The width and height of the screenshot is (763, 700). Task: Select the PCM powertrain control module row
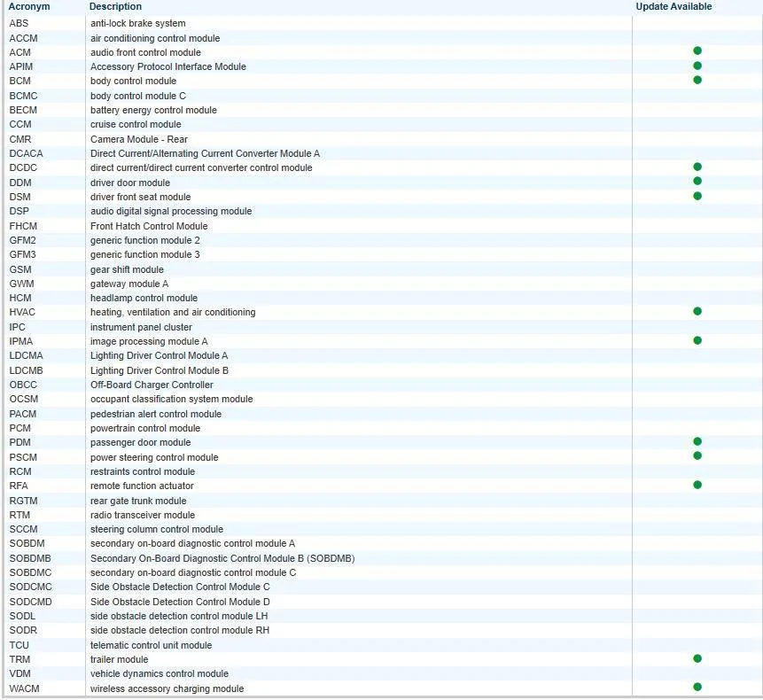[145, 428]
